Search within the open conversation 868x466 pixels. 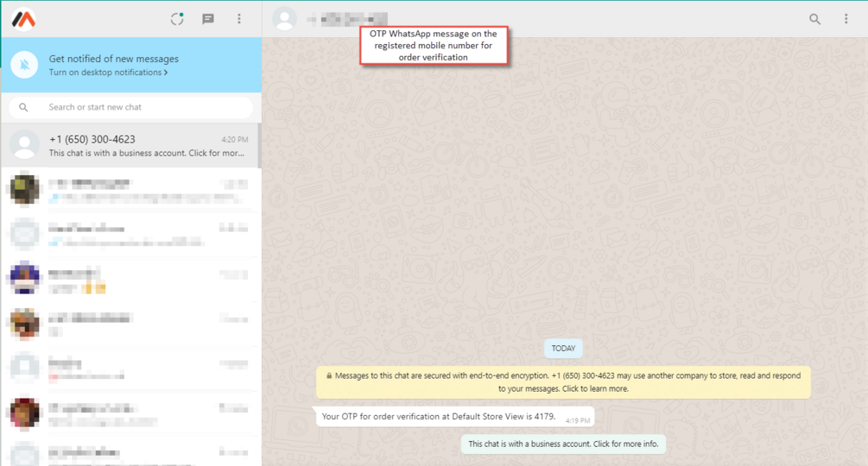coord(814,19)
